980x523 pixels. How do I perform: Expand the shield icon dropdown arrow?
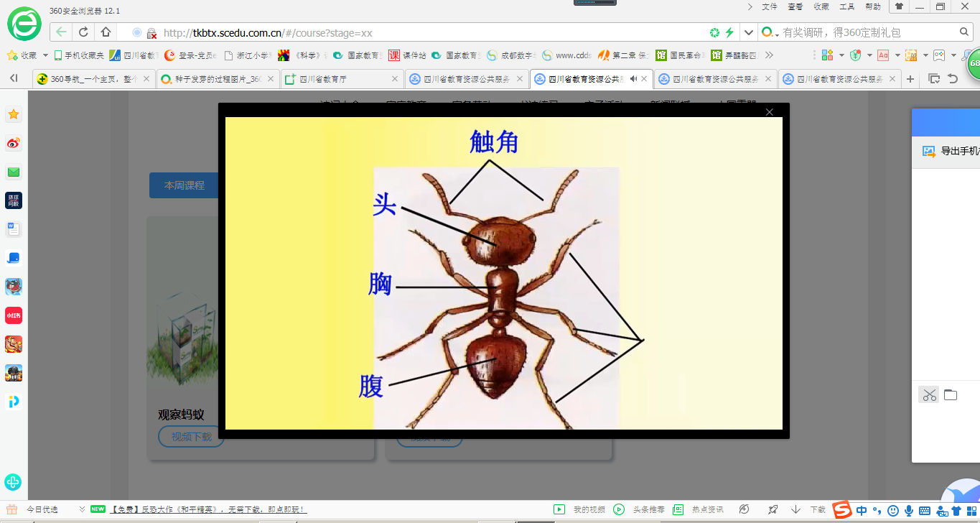869,55
